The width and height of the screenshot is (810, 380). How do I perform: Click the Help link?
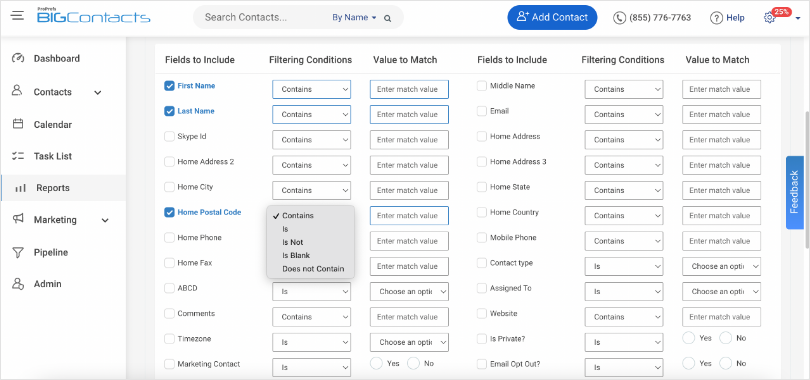[x=735, y=18]
